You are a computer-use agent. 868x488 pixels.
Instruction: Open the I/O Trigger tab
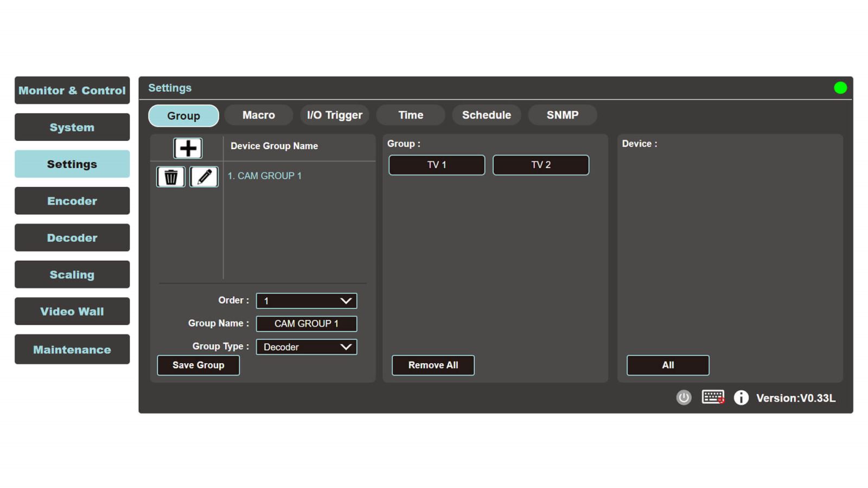(335, 115)
